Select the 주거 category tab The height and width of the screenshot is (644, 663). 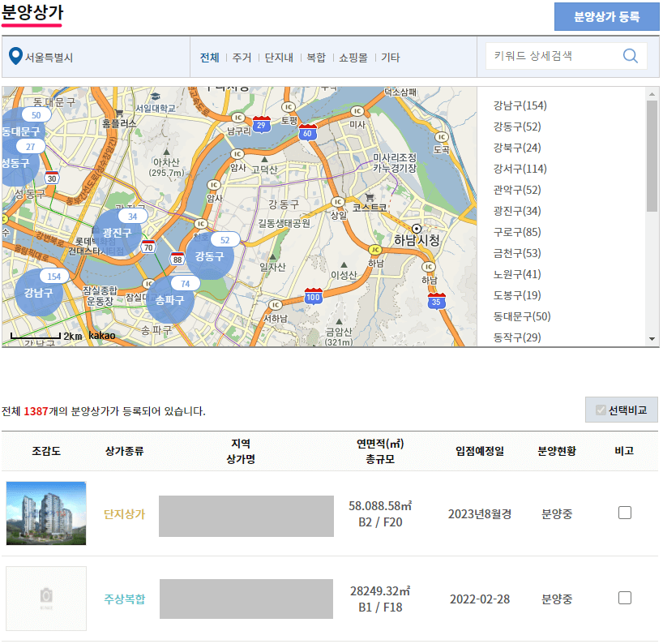click(242, 57)
